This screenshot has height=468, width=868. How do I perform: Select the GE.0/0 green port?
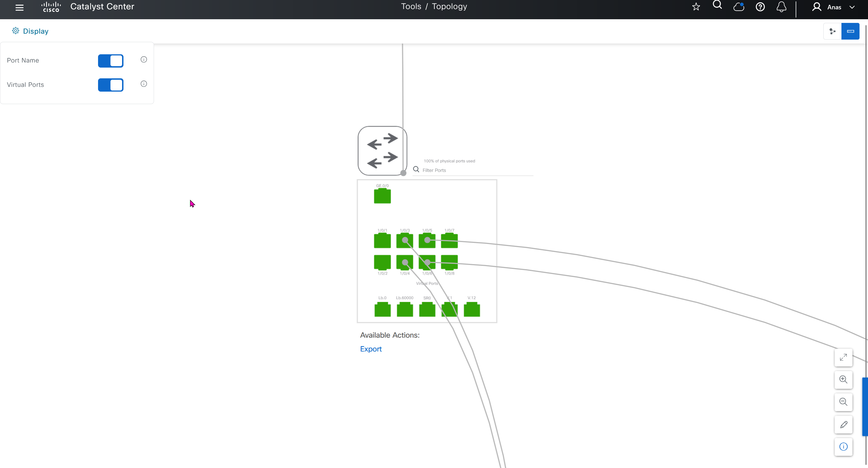pos(382,196)
